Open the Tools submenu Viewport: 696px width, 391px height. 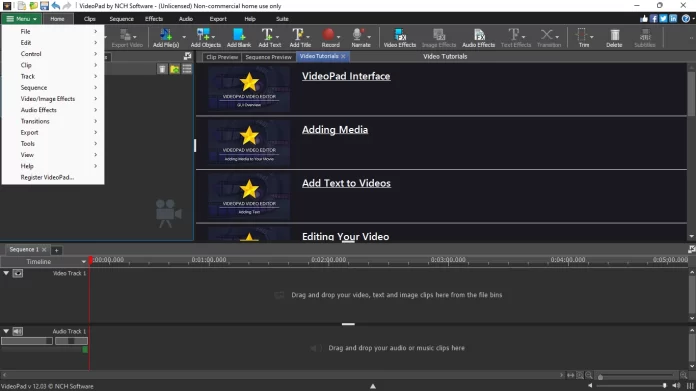pos(53,143)
